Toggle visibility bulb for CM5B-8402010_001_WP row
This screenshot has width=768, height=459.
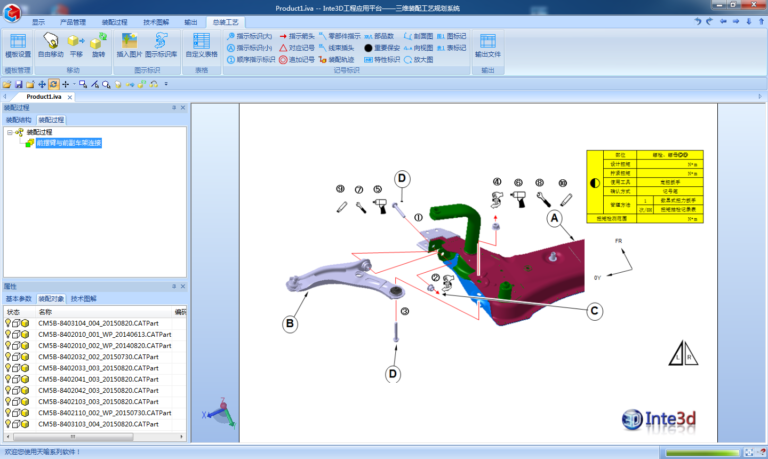tap(8, 334)
